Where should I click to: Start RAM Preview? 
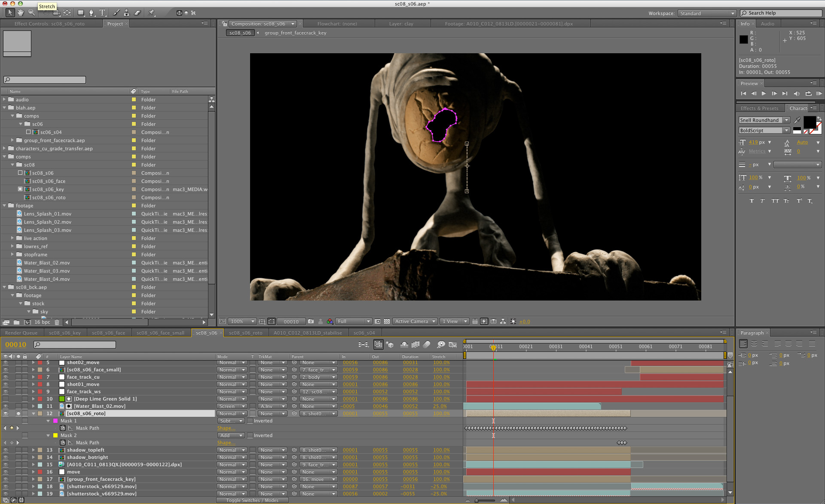(819, 93)
